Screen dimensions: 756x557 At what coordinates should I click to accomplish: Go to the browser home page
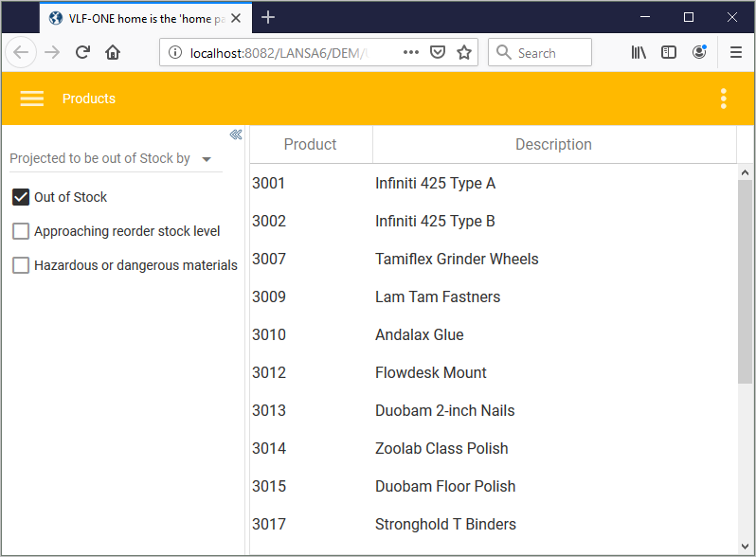click(113, 53)
